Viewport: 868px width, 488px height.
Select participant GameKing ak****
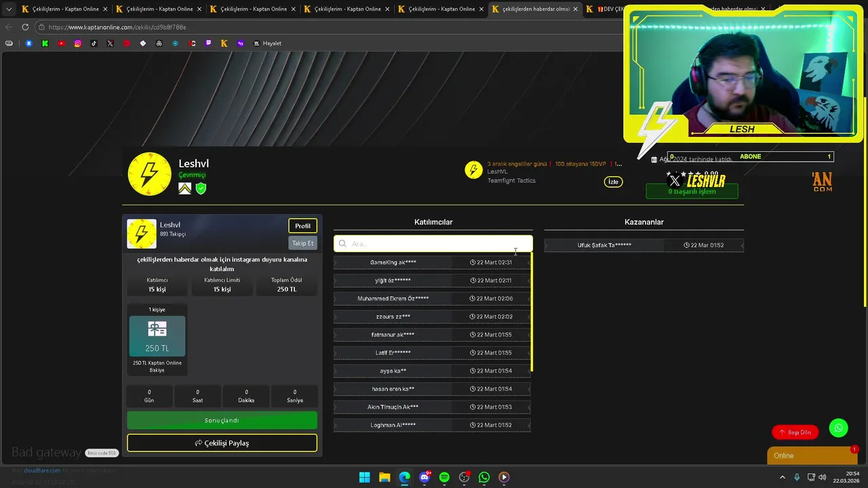click(x=432, y=262)
